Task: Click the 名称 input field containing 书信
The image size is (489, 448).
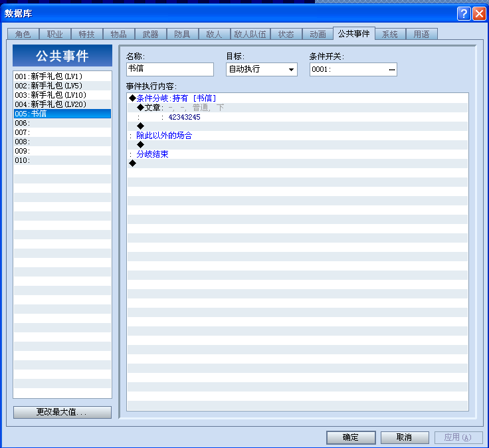Action: click(x=170, y=69)
